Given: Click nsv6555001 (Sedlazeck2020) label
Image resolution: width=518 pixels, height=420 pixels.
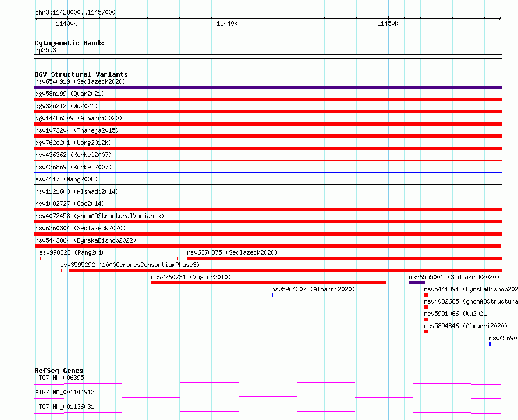Looking at the screenshot, I should coord(454,277).
